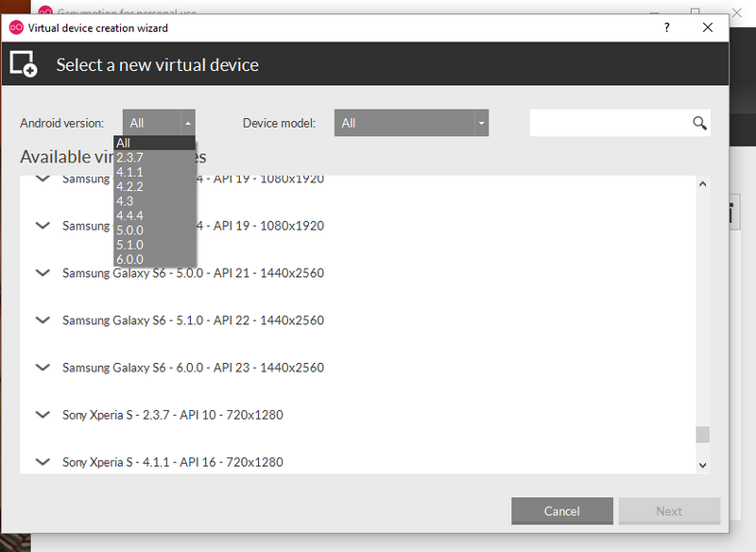Select Samsung Galaxy S6 - 6.0.0 - API 23 device
Viewport: 756px width, 552px height.
click(193, 368)
